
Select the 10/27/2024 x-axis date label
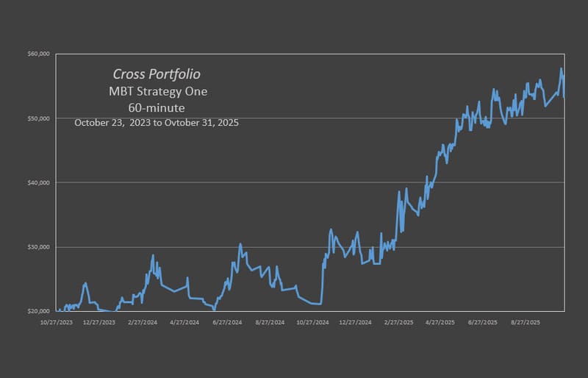312,323
